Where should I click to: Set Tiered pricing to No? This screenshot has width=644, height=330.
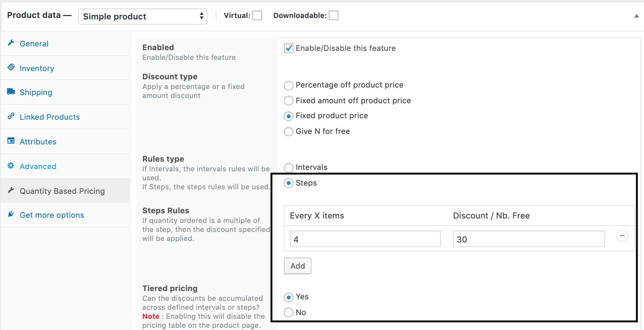(x=289, y=312)
